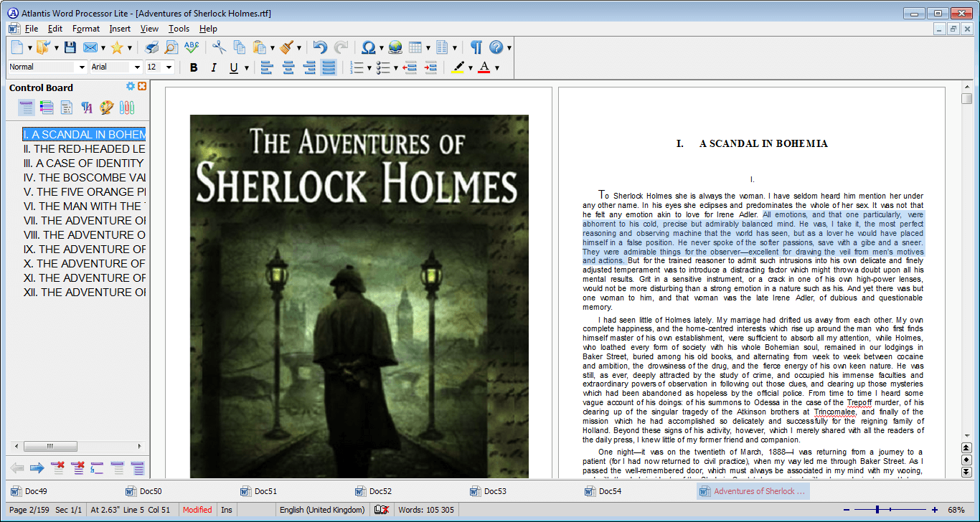980x522 pixels.
Task: Toggle the pilcrow special symbols display
Action: pos(476,47)
